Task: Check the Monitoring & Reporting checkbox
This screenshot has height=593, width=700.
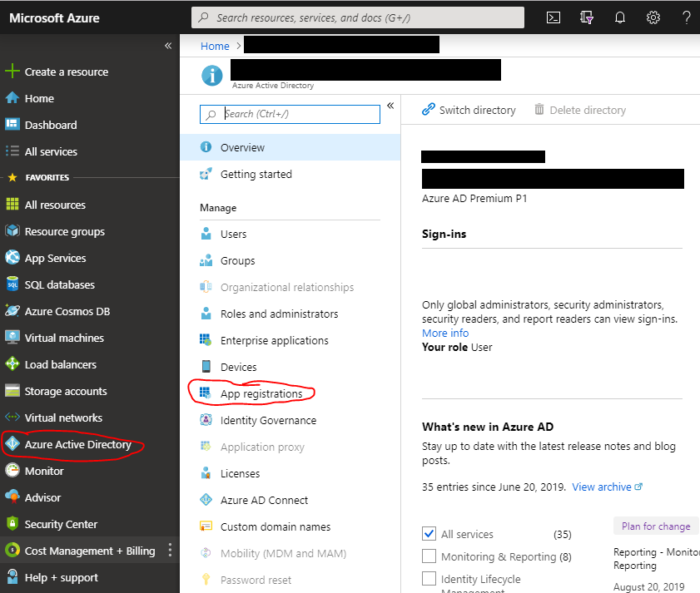Action: pos(429,556)
